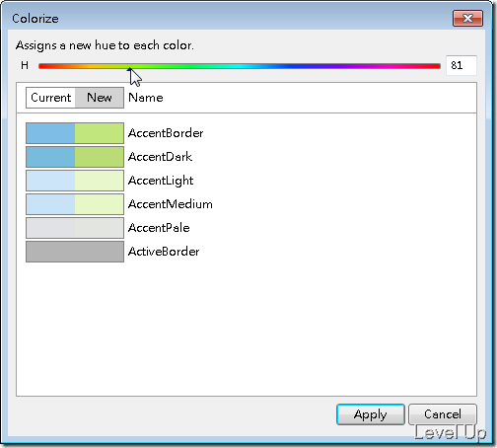Click AccentLight current swatch
Viewport: 497px width, 448px height.
[50, 181]
